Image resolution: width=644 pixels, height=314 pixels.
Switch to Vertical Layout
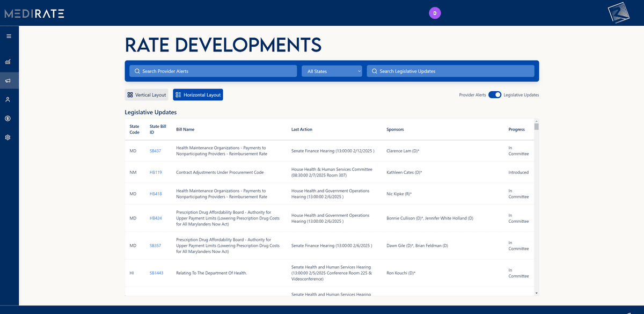tap(147, 94)
